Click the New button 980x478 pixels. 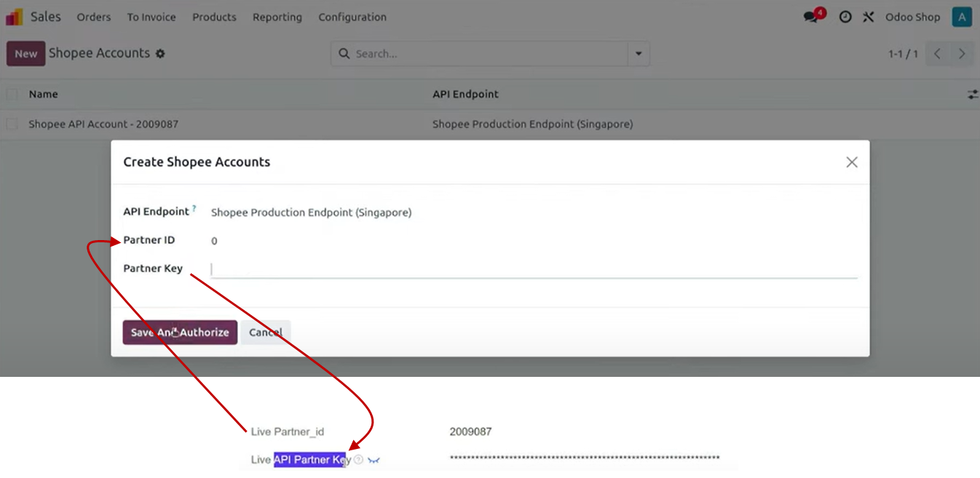(x=26, y=54)
